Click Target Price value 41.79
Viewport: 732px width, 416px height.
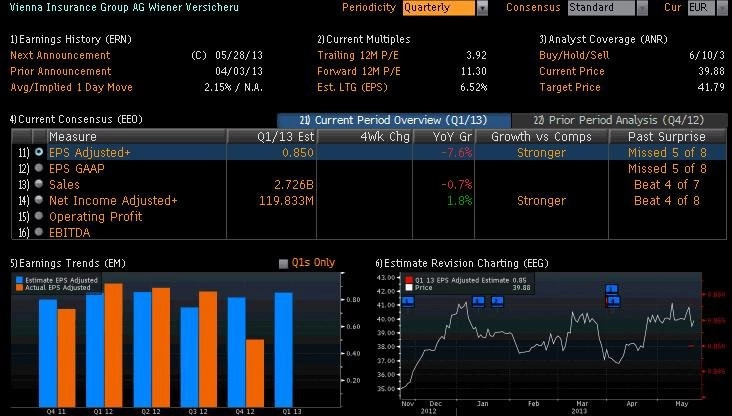point(711,87)
